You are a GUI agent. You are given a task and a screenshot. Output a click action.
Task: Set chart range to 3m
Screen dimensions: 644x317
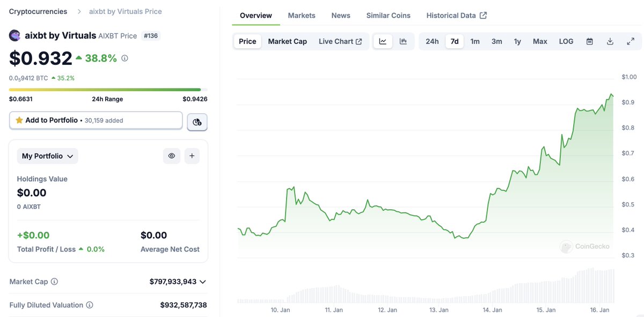point(497,41)
